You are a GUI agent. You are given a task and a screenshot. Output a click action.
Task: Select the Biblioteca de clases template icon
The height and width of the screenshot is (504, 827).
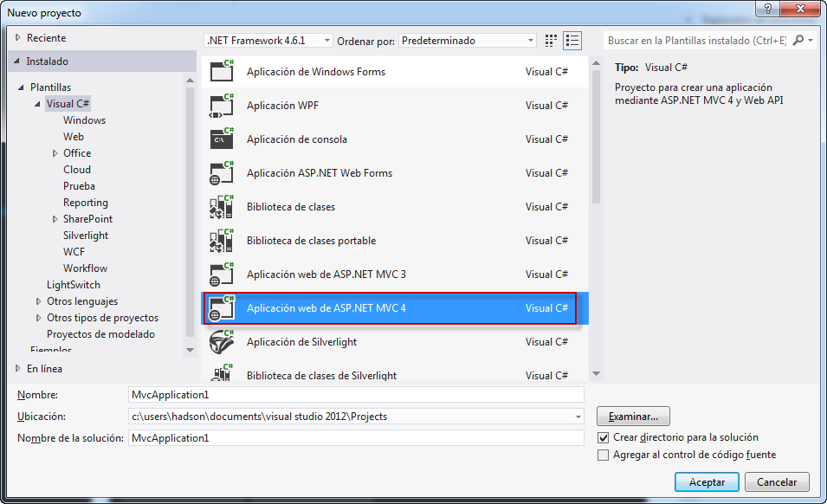click(x=223, y=206)
